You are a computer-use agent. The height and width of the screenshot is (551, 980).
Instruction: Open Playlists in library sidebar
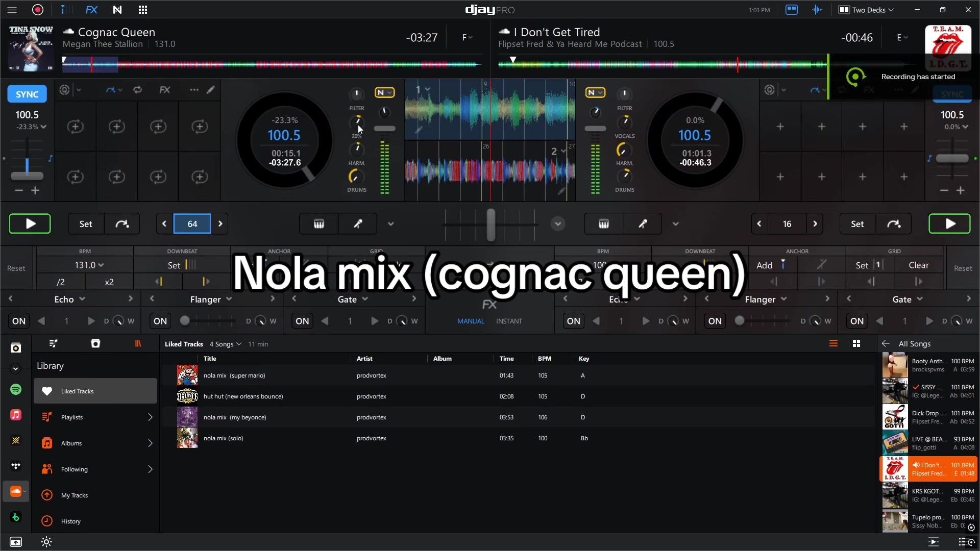[x=95, y=417]
